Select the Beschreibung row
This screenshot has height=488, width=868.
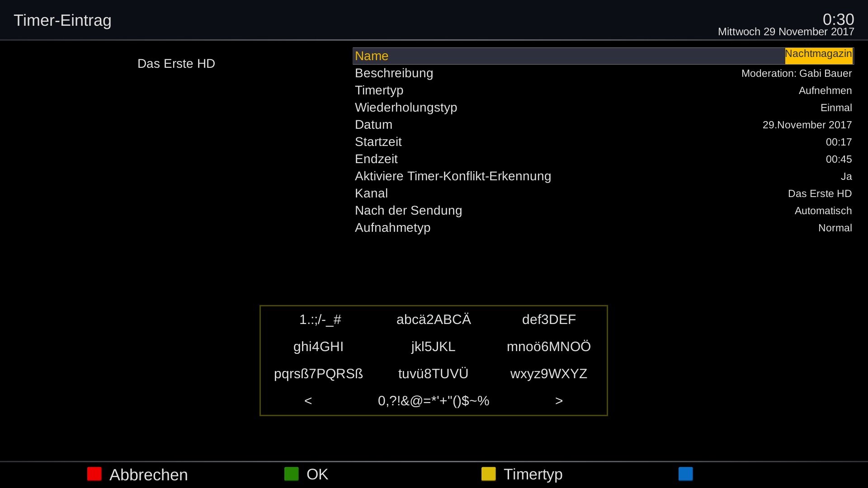pyautogui.click(x=603, y=73)
